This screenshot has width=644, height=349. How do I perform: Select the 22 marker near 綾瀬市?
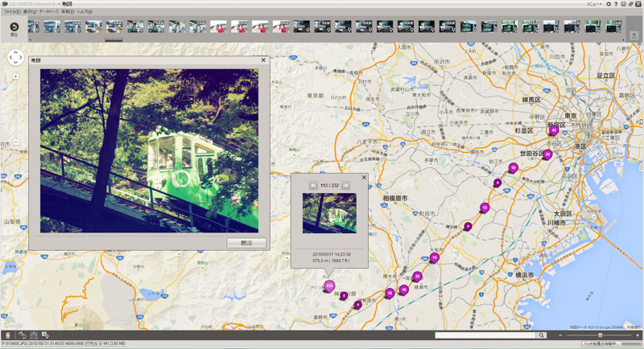[x=417, y=277]
